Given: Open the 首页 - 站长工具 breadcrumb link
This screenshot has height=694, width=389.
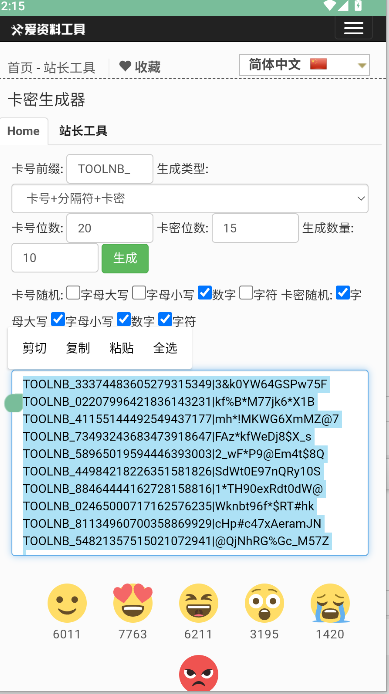Looking at the screenshot, I should pos(51,67).
